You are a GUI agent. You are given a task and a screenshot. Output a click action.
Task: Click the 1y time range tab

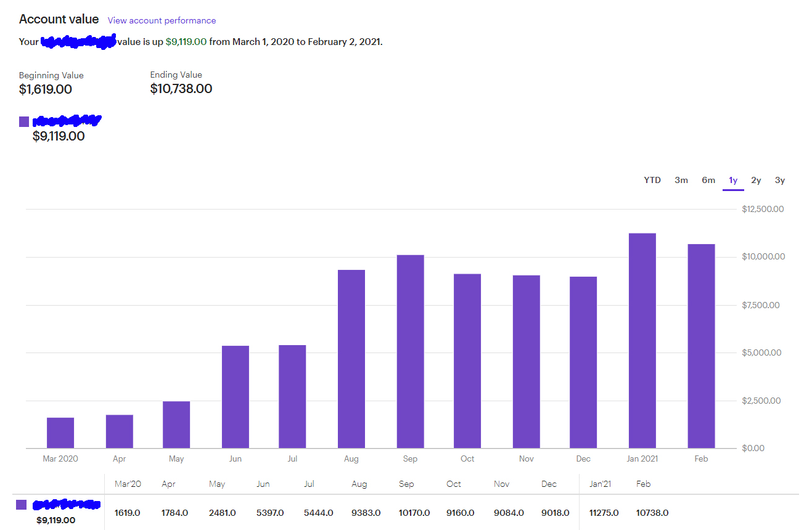click(x=733, y=180)
